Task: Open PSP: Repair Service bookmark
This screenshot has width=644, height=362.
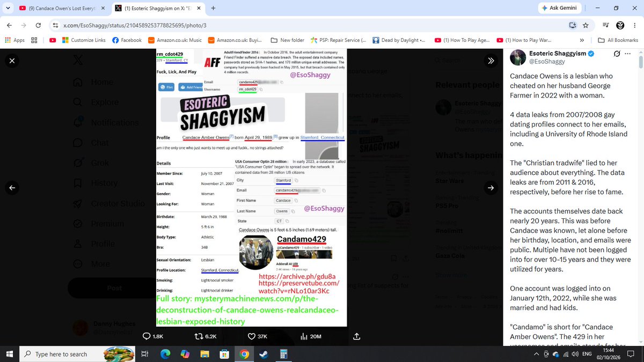Action: 338,40
